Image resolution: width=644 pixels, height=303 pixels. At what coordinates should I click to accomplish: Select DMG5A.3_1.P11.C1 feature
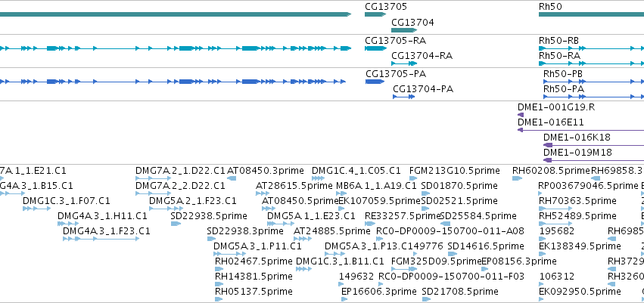click(229, 254)
